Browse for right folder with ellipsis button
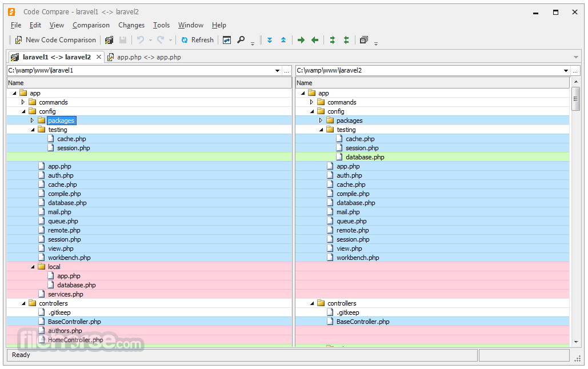 point(575,70)
